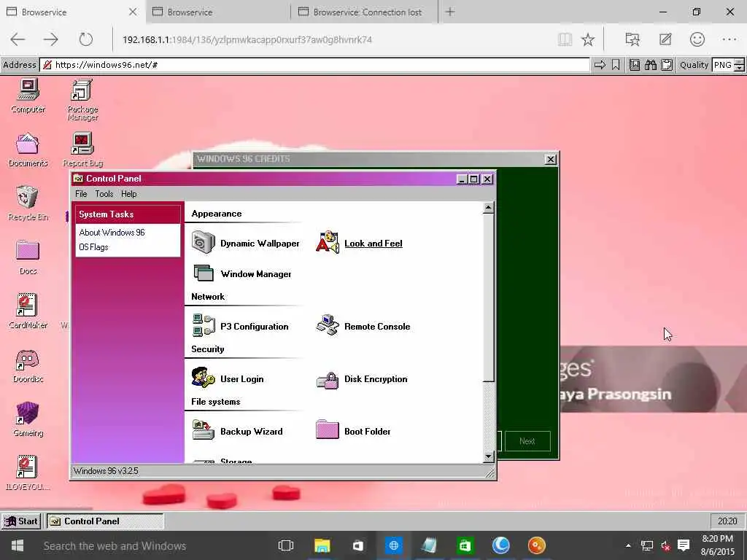Open Boot Folder icon
Image resolution: width=747 pixels, height=560 pixels.
click(328, 430)
